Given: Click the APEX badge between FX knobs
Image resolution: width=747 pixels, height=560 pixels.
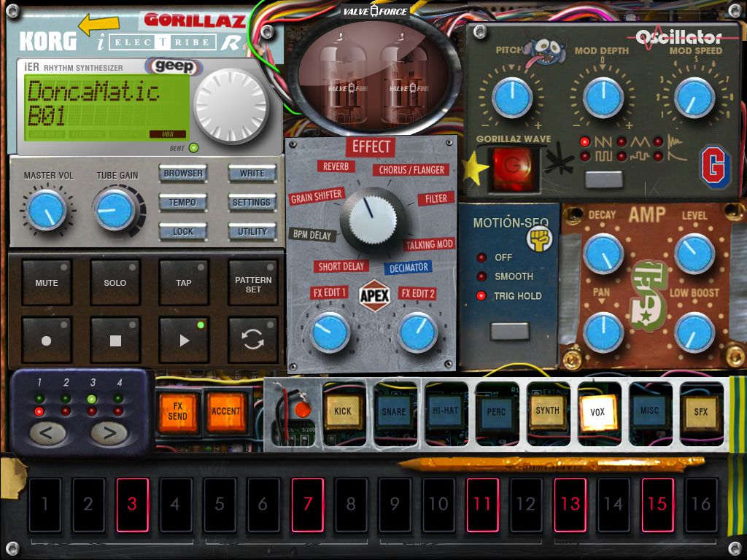Looking at the screenshot, I should tap(374, 296).
